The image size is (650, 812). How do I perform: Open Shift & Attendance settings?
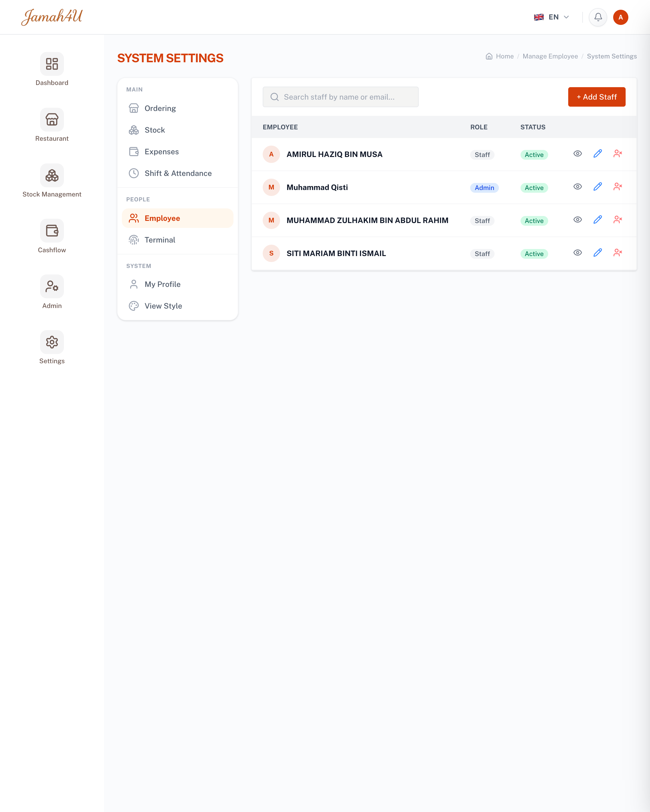coord(177,173)
